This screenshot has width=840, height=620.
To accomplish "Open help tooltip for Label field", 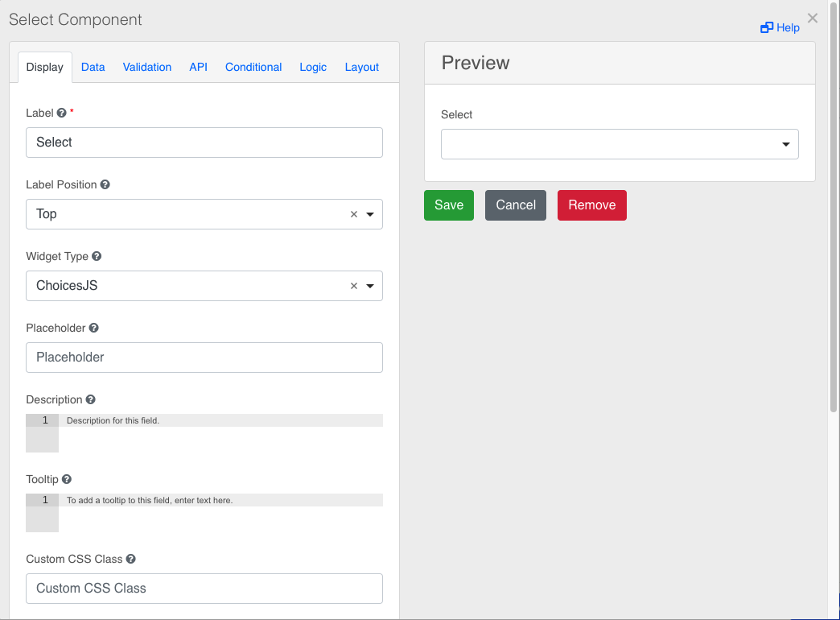I will click(x=62, y=113).
